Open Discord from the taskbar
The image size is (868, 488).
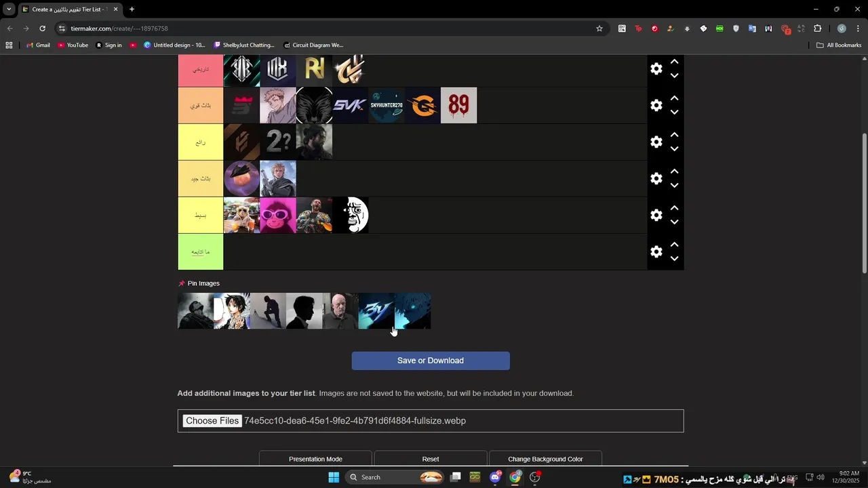[x=495, y=477]
